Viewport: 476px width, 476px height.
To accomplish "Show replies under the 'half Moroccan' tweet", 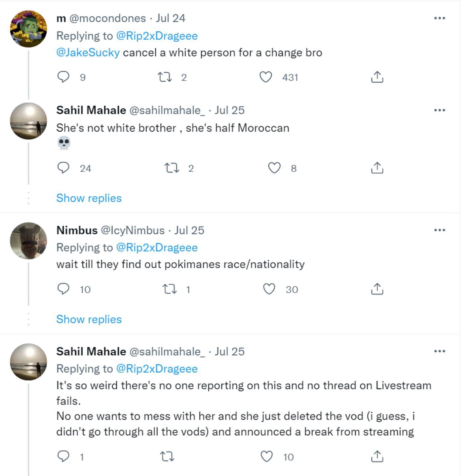I will (89, 198).
